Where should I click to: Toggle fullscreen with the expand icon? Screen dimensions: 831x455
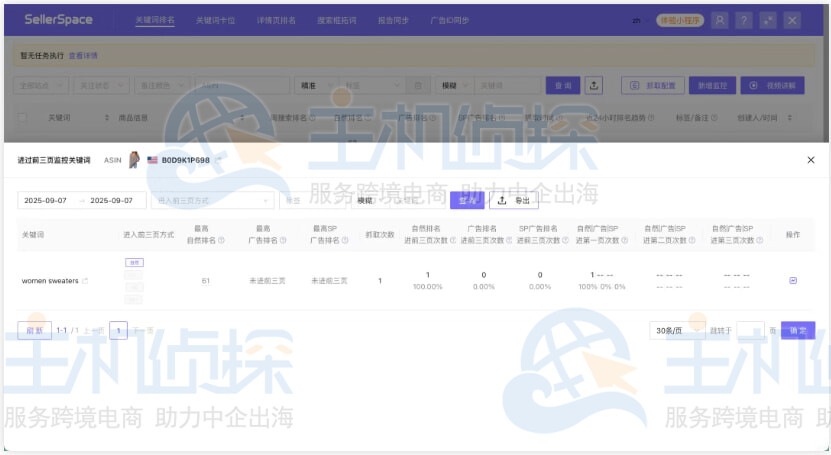coord(768,20)
